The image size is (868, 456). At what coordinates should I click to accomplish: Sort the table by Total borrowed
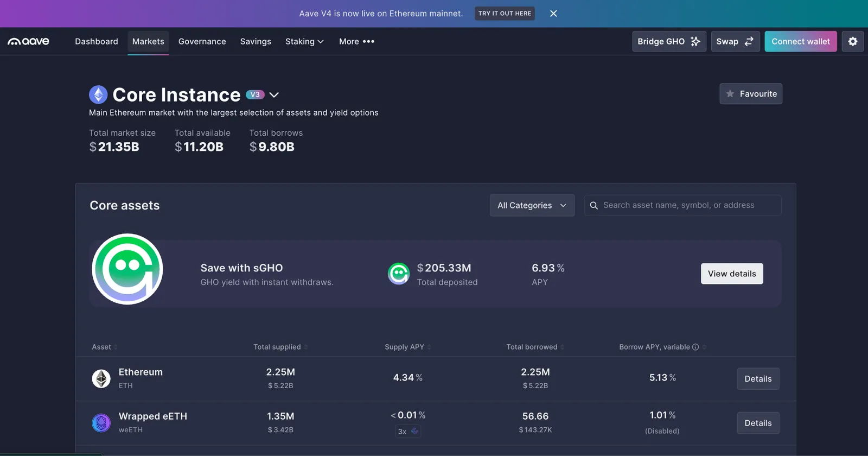click(535, 347)
